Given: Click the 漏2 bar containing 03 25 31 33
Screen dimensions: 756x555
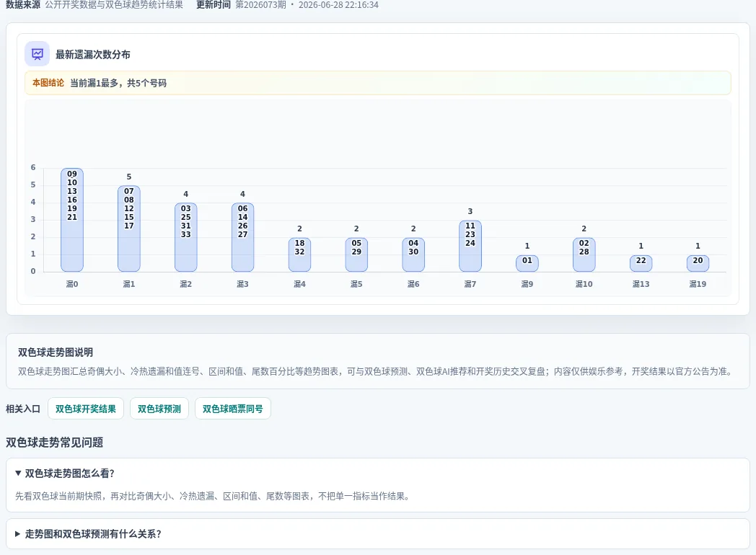Looking at the screenshot, I should click(x=185, y=237).
